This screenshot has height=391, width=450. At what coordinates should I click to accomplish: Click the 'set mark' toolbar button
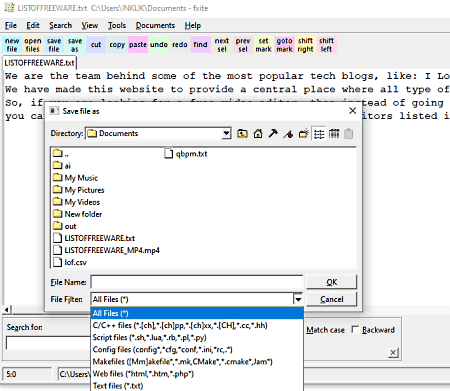(x=263, y=45)
